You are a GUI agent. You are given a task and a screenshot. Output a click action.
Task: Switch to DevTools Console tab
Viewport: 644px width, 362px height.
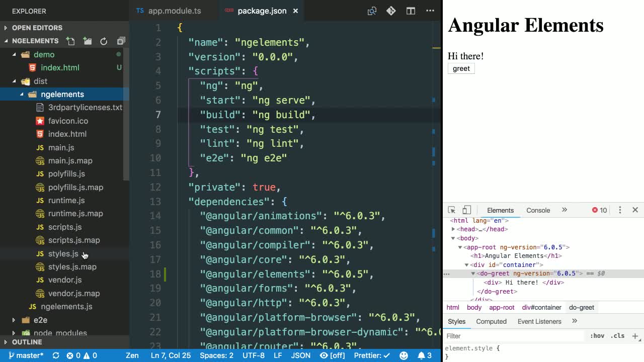pos(538,210)
